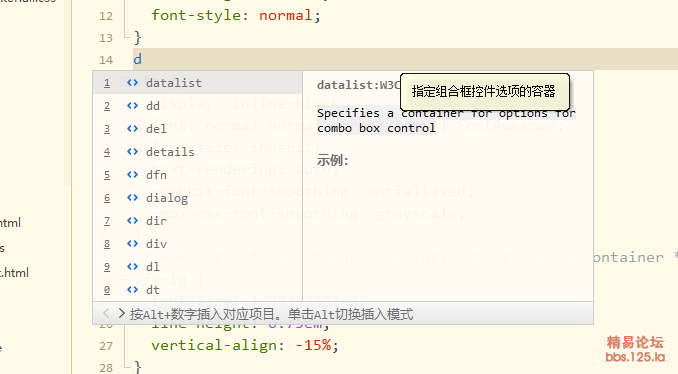Click the shortcut number 1 beside datalist

pos(107,83)
